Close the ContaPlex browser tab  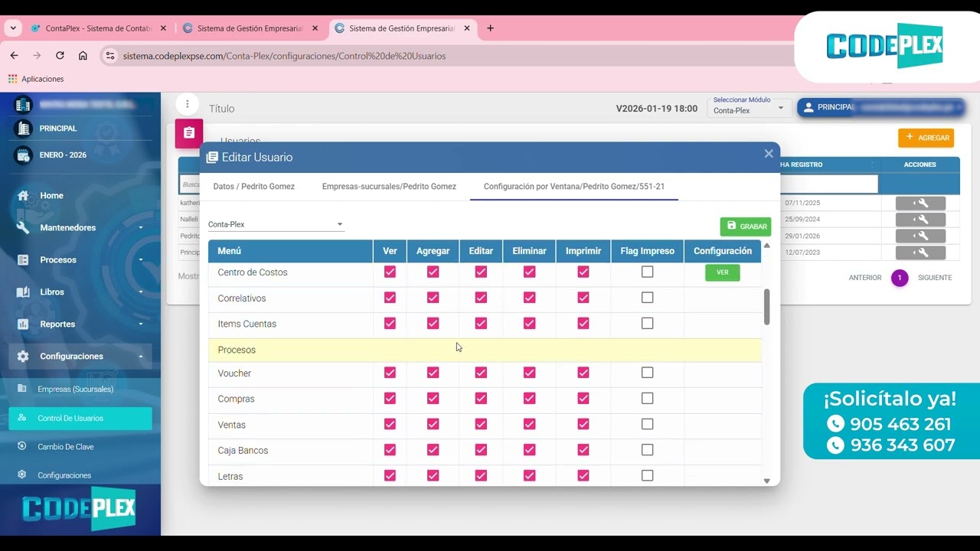click(x=163, y=28)
